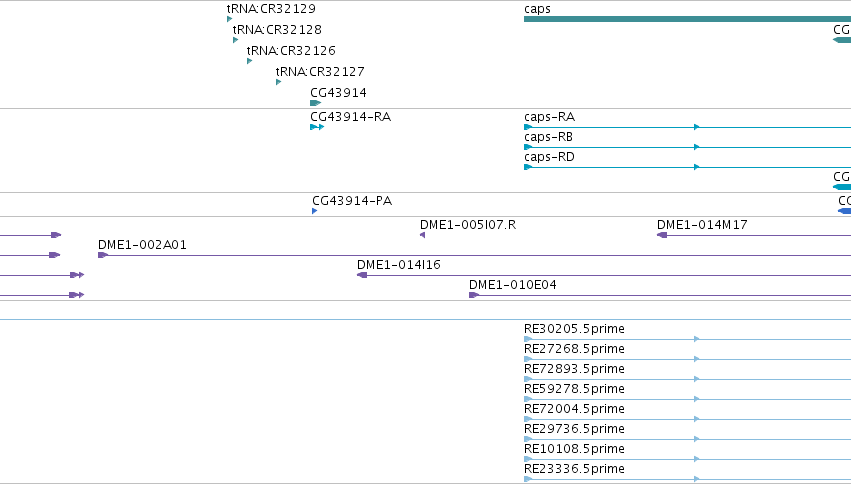Select the RE23336.5prime EST start arrow
The width and height of the screenshot is (851, 484).
(x=528, y=479)
